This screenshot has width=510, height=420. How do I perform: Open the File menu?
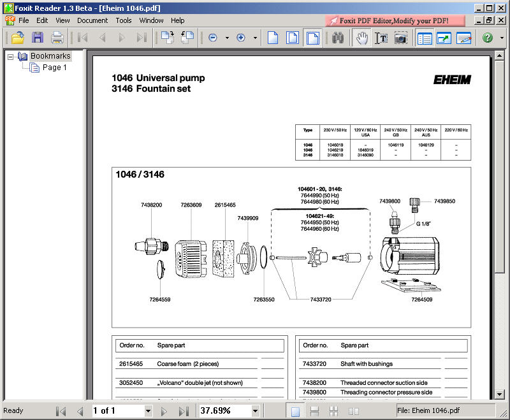coord(24,20)
